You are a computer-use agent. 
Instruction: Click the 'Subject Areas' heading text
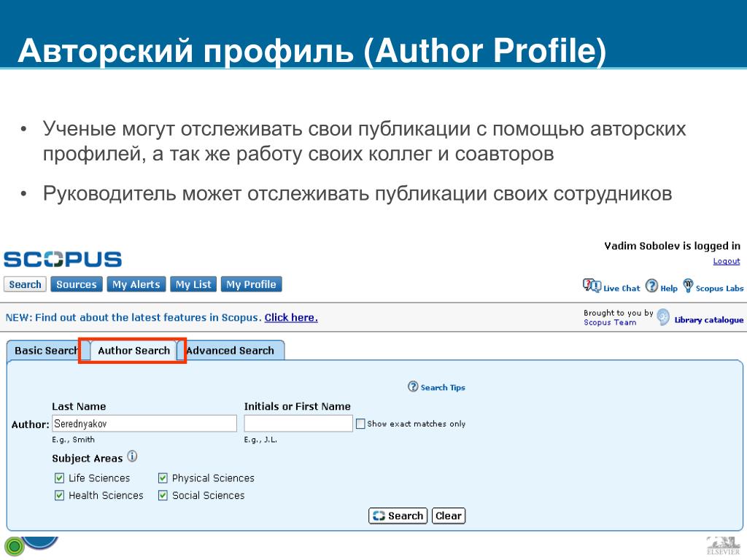[88, 459]
